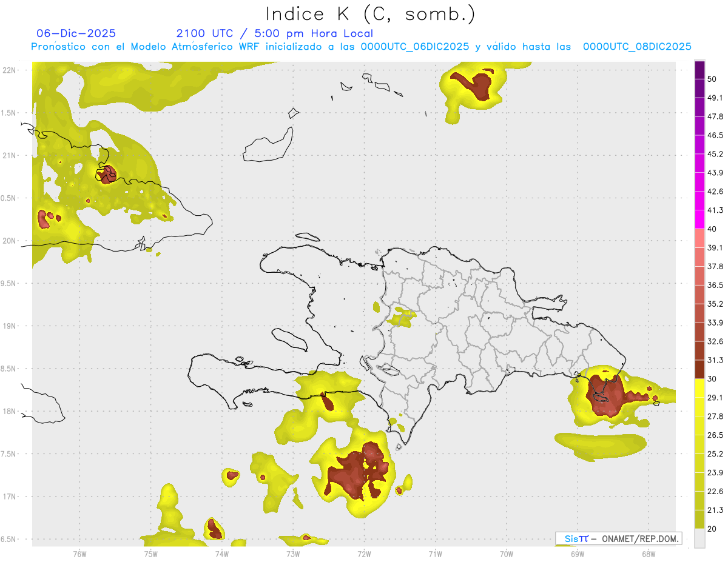Click the longitude label '73W'
The image size is (728, 562).
293,554
